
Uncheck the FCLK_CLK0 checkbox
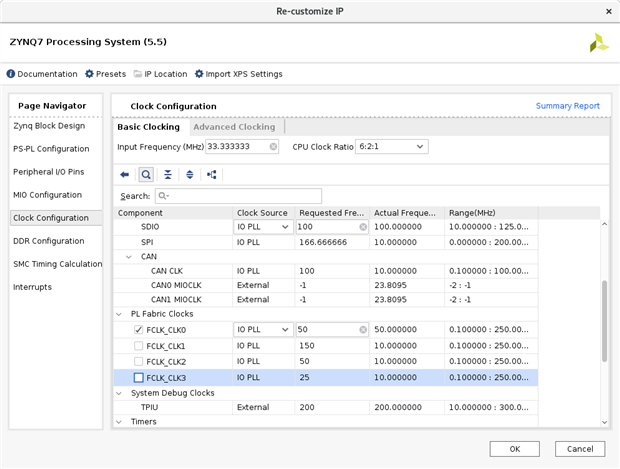click(139, 329)
